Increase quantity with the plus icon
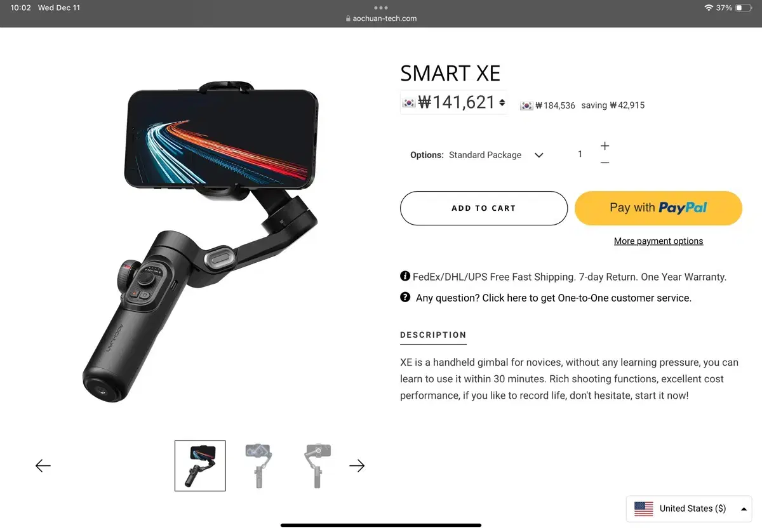Viewport: 762px width, 532px height. [605, 146]
